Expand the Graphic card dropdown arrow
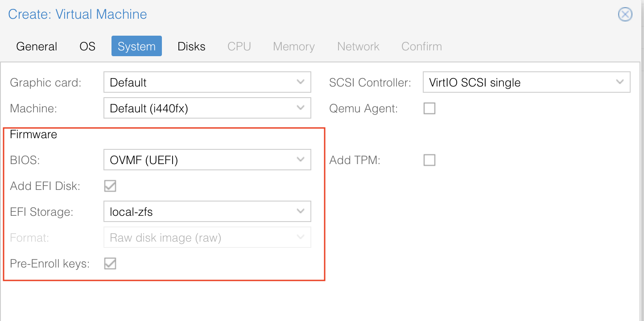Viewport: 644px width, 321px height. 301,82
